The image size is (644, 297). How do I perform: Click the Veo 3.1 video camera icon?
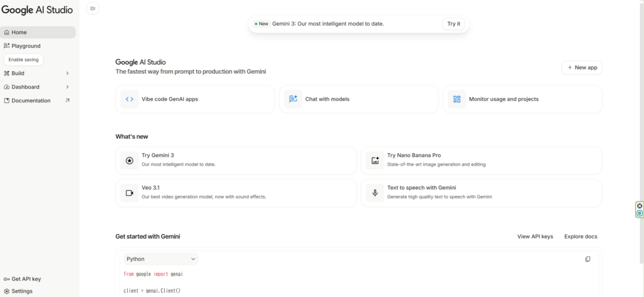(130, 193)
